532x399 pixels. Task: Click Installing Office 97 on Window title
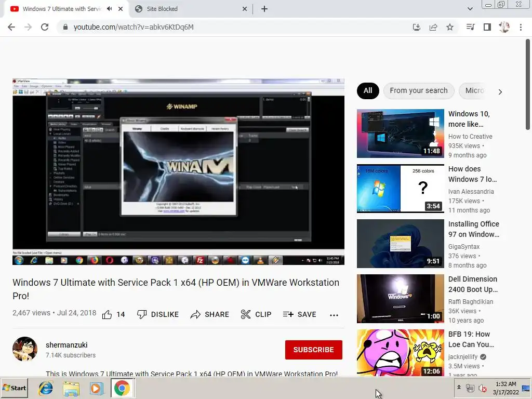474,229
